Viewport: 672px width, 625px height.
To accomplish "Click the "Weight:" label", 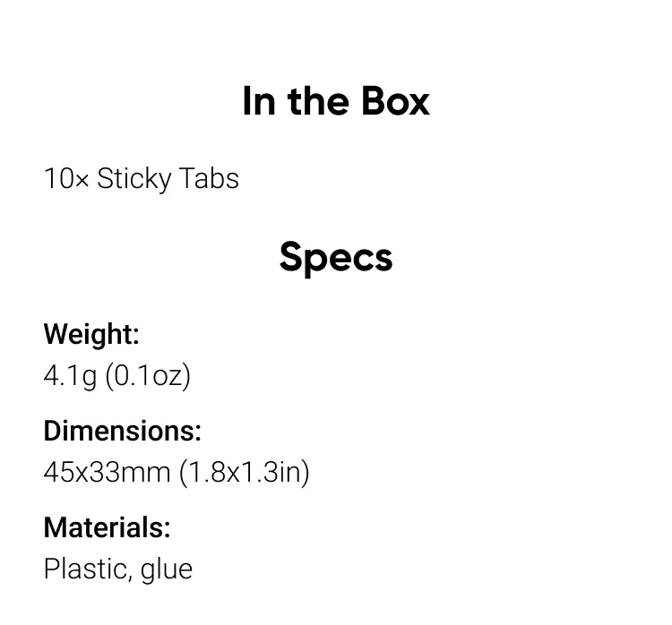I will click(x=91, y=334).
